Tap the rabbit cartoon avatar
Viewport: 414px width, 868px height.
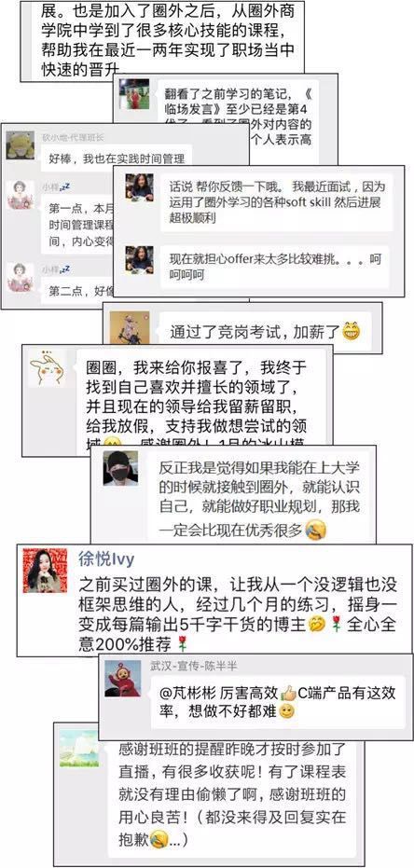point(47,368)
